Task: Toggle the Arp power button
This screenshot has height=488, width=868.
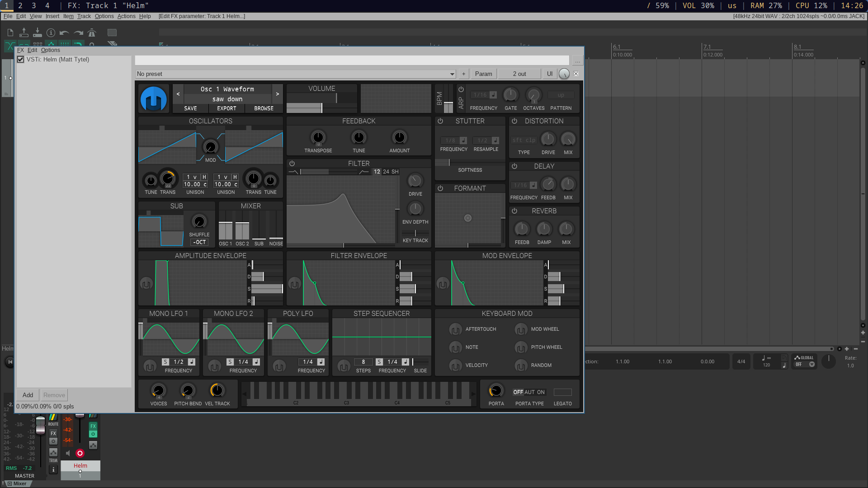Action: coord(461,89)
